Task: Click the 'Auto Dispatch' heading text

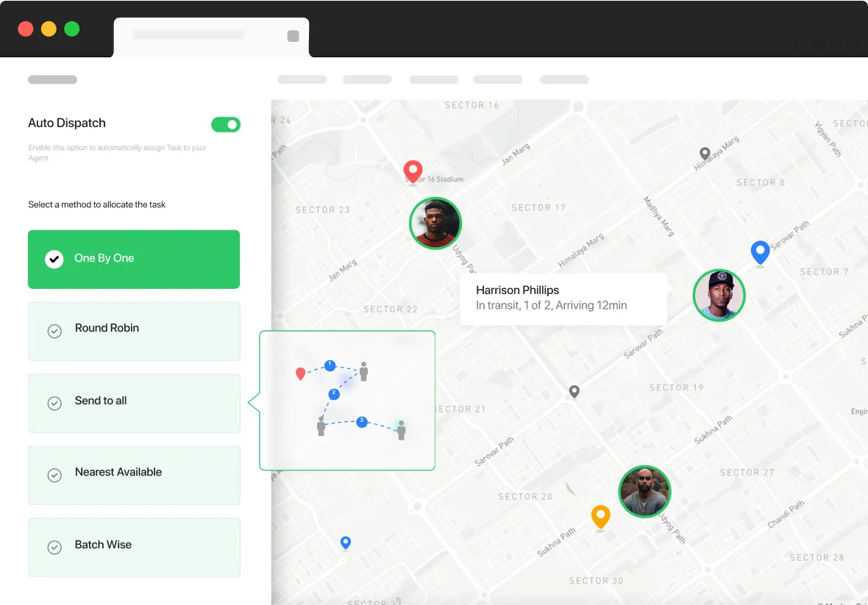Action: click(x=67, y=123)
